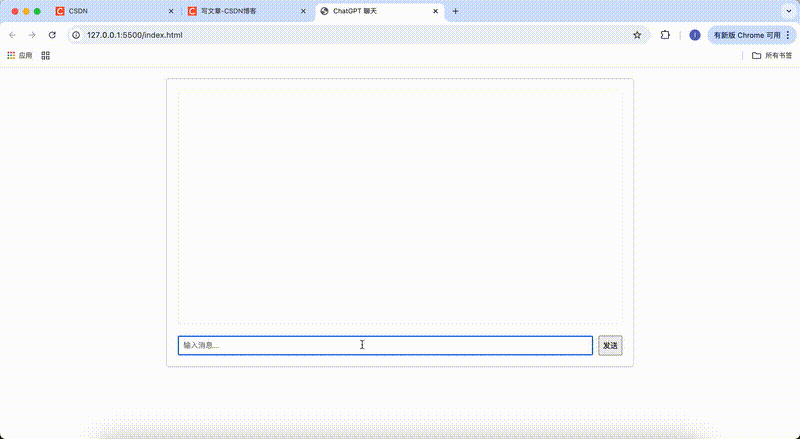800x439 pixels.
Task: Close the 写文章-CSDN博客 tab
Action: click(303, 11)
